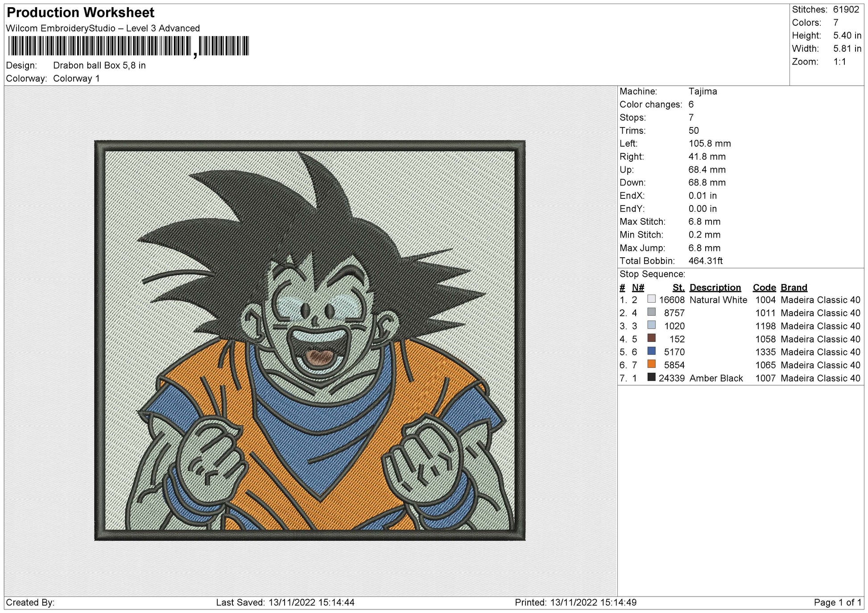Click the Production Worksheet title
The width and height of the screenshot is (868, 613).
tap(81, 12)
